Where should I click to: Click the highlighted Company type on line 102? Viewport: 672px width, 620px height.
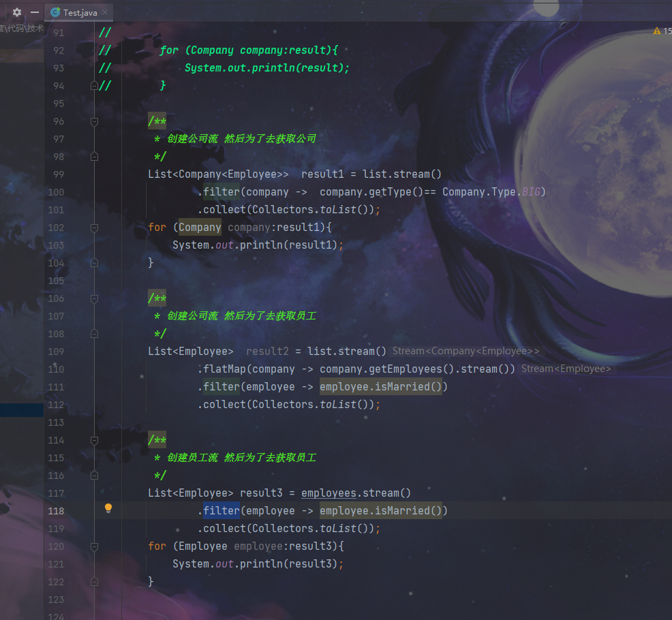[200, 227]
